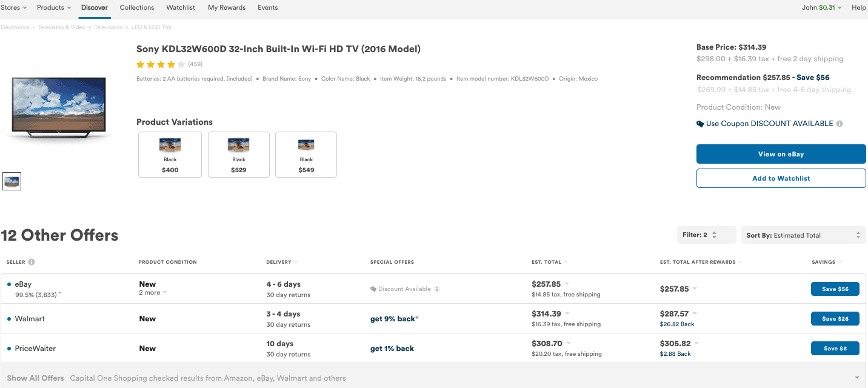Image resolution: width=868 pixels, height=388 pixels.
Task: Open the Products menu
Action: (x=54, y=7)
